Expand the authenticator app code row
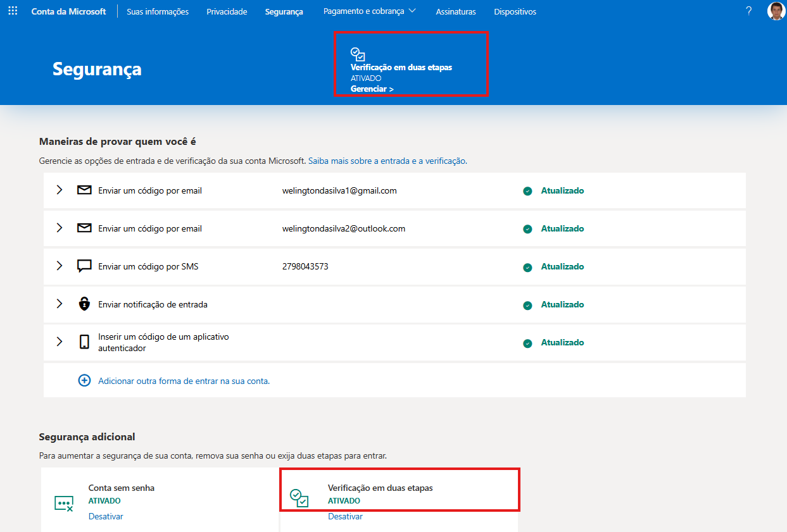The image size is (787, 532). point(60,342)
